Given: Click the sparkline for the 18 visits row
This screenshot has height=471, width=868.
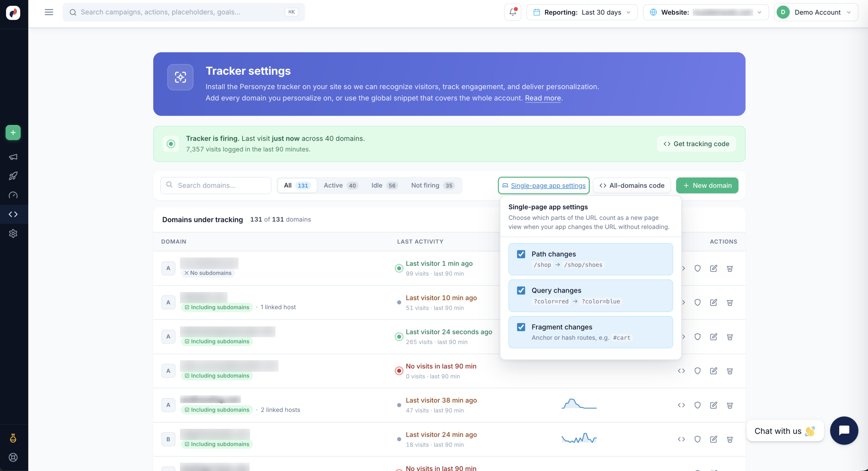Looking at the screenshot, I should (579, 438).
